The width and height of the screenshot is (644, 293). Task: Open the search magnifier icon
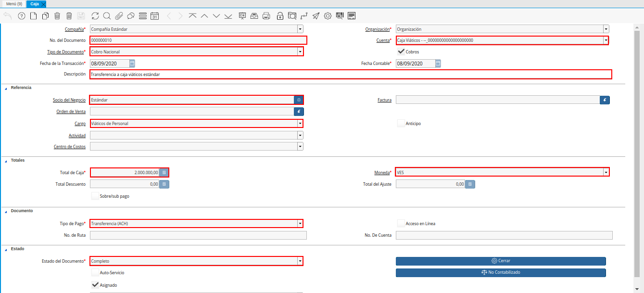107,16
